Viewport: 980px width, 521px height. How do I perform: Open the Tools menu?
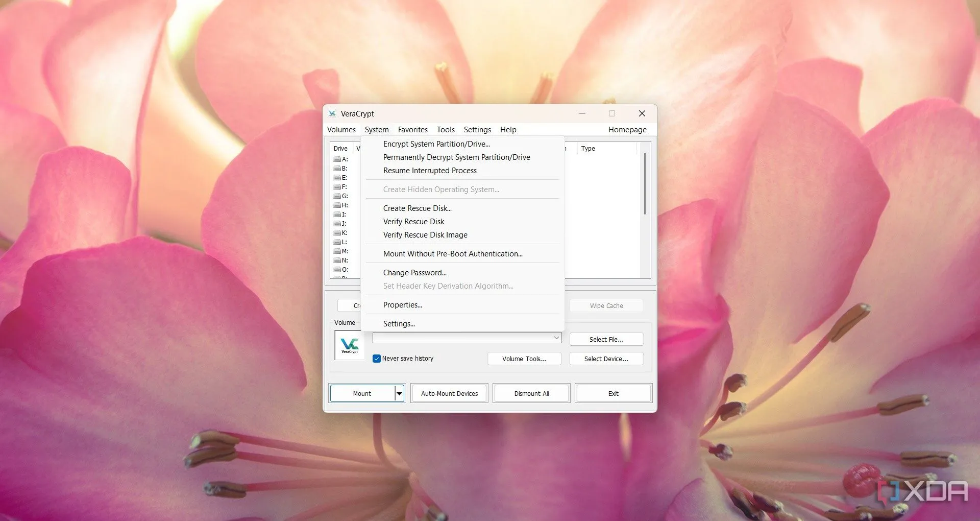point(446,130)
